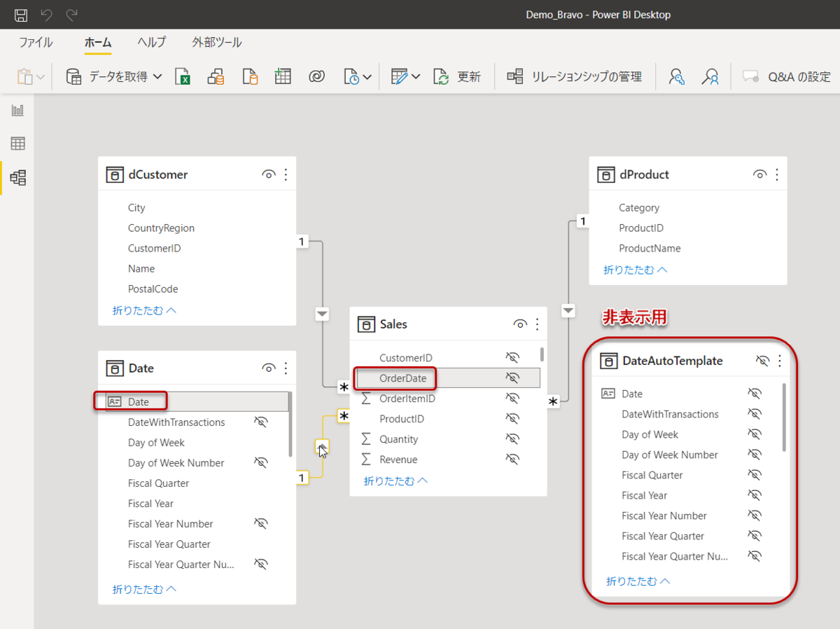840x629 pixels.
Task: Unhide the DateWithTransactions column in the Date table
Action: [261, 422]
